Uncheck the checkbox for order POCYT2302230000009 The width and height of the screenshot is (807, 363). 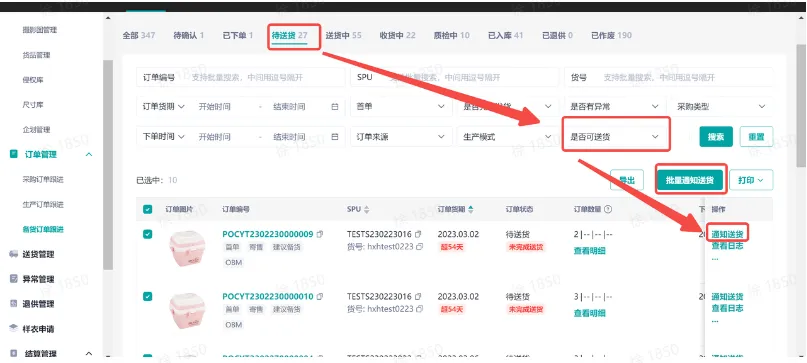[147, 234]
